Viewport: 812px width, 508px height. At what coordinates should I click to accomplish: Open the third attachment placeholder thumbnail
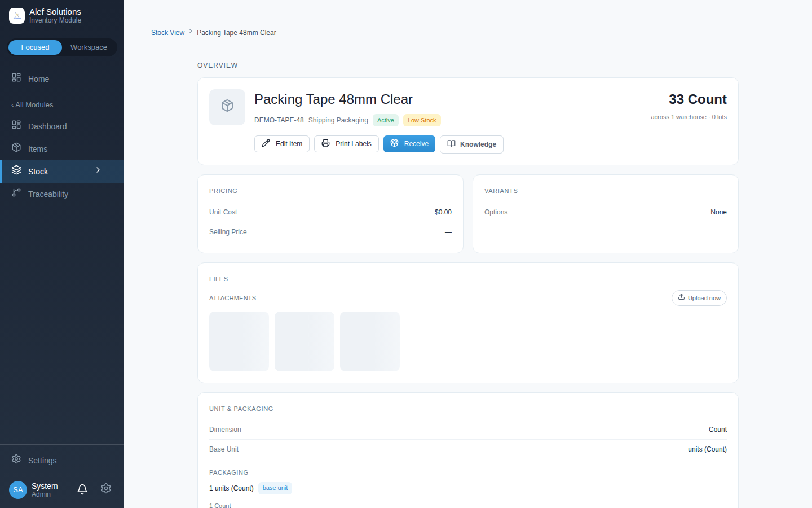tap(370, 341)
